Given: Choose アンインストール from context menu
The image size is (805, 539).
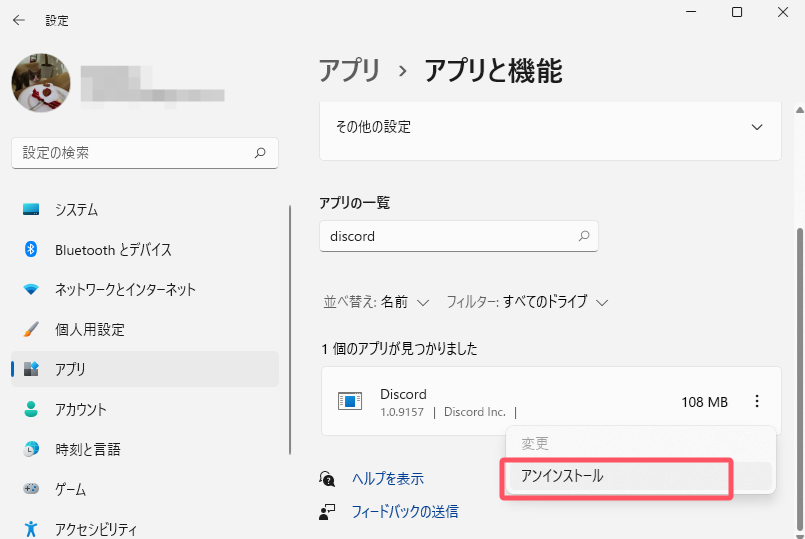Looking at the screenshot, I should (563, 477).
